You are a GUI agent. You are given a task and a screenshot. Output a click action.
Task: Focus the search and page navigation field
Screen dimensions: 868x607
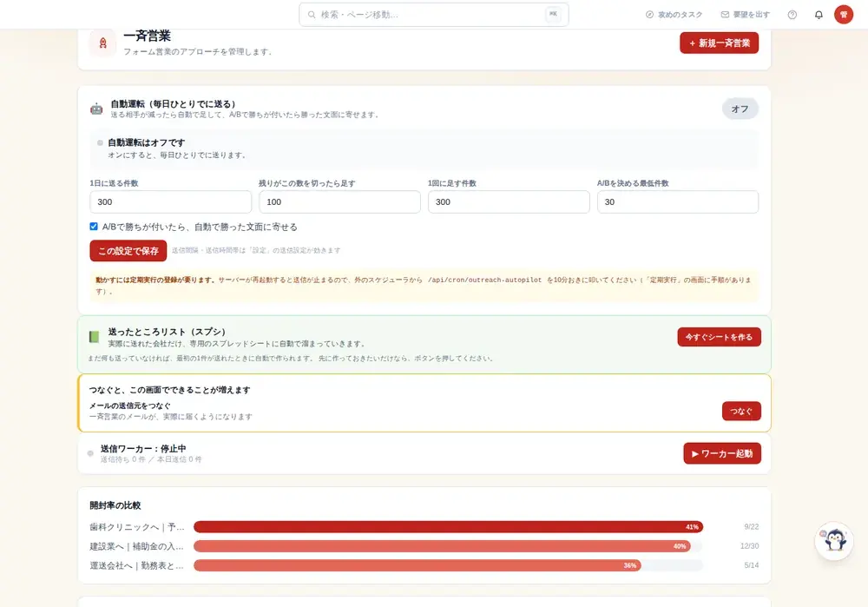tap(433, 15)
